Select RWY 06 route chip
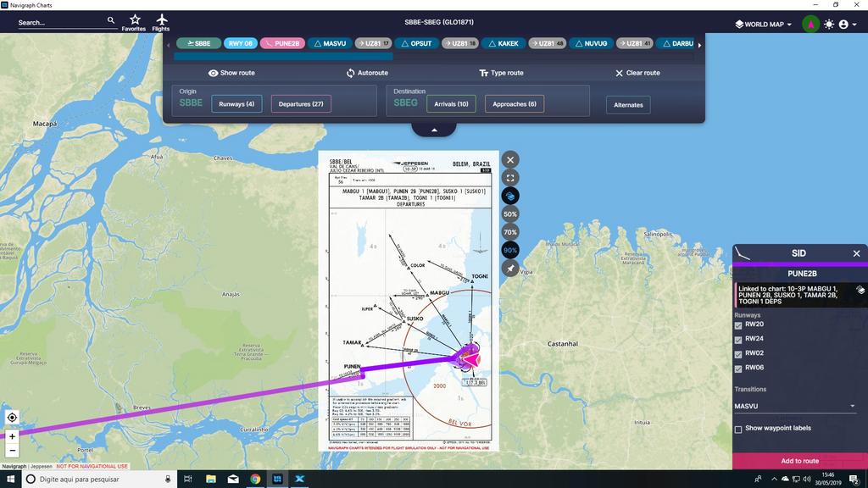 pyautogui.click(x=240, y=43)
